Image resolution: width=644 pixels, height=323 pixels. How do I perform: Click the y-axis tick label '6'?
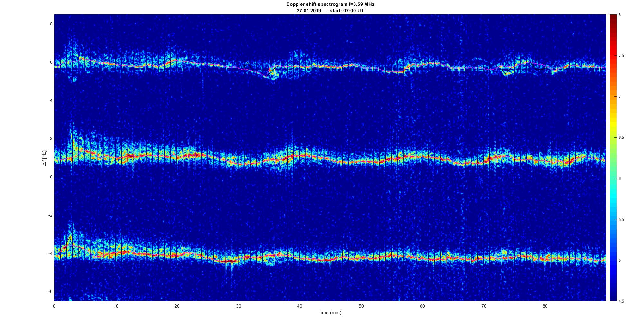pos(51,62)
